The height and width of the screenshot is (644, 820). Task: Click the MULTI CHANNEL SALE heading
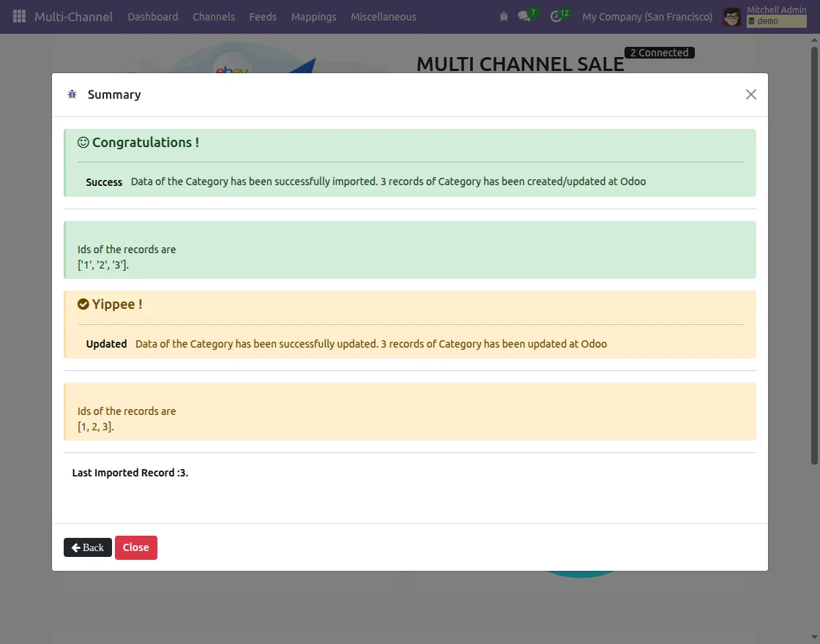(x=521, y=64)
